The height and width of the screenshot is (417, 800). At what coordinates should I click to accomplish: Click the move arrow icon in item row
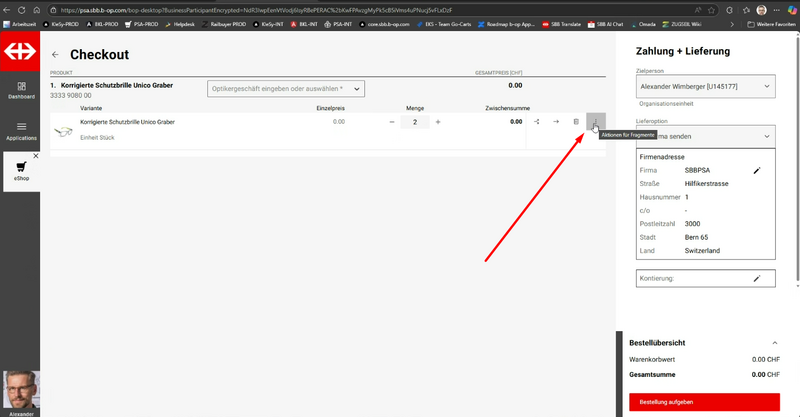[x=556, y=122]
